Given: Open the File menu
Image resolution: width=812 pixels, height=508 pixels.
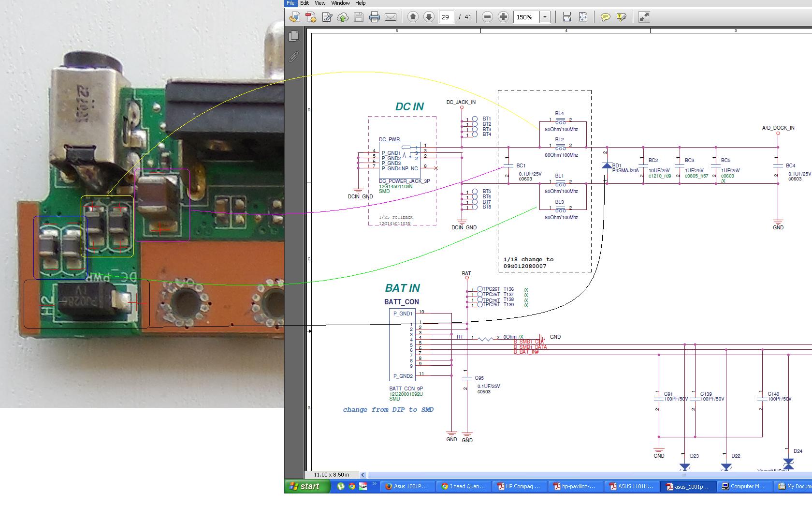Looking at the screenshot, I should [x=290, y=3].
